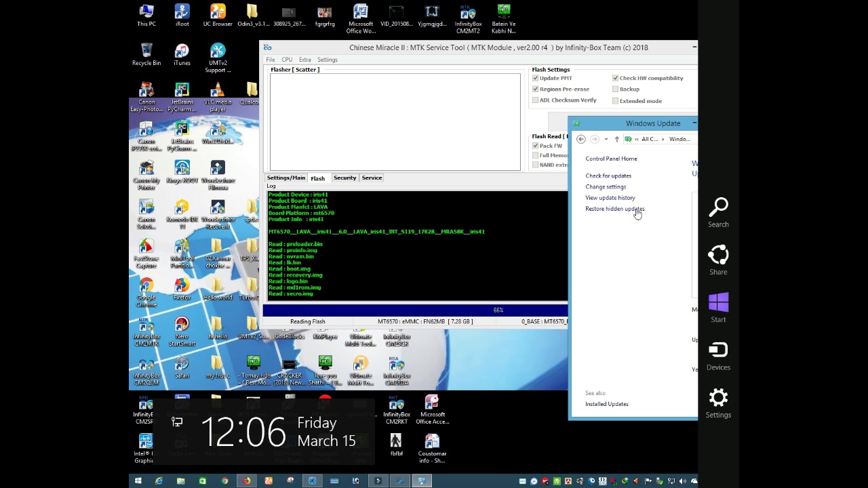Switch to the Service tab

click(372, 178)
